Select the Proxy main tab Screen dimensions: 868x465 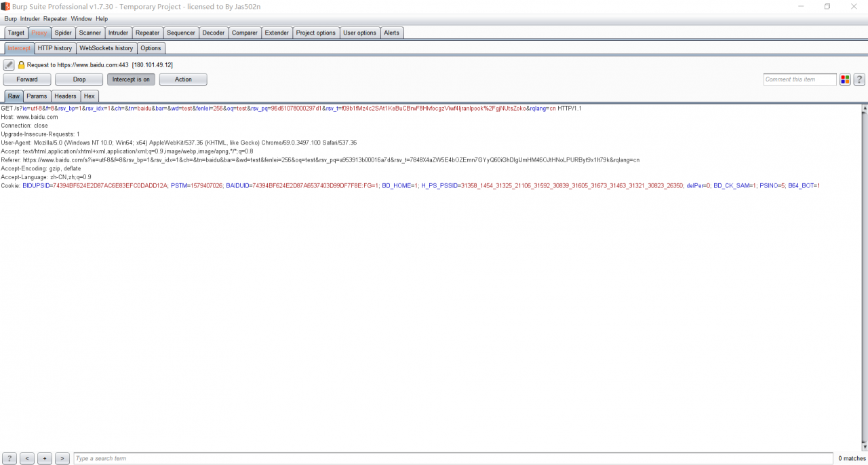[x=39, y=33]
